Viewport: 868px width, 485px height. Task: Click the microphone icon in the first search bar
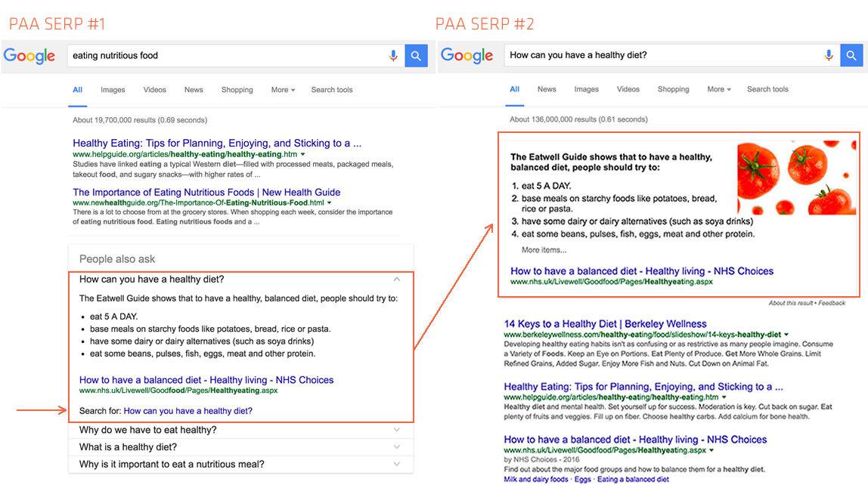(x=392, y=55)
